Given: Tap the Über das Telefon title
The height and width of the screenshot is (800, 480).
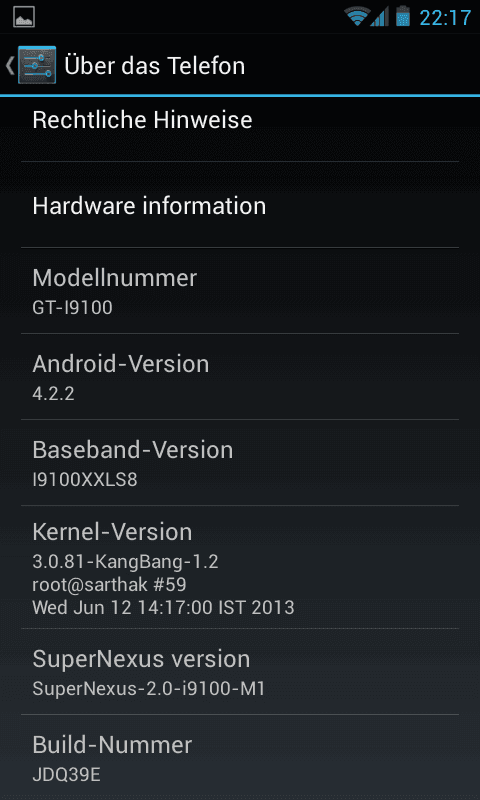Looking at the screenshot, I should (155, 66).
